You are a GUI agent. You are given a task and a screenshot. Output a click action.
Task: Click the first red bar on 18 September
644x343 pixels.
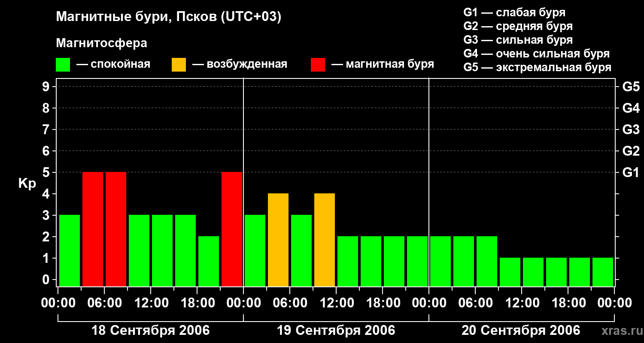(x=93, y=229)
